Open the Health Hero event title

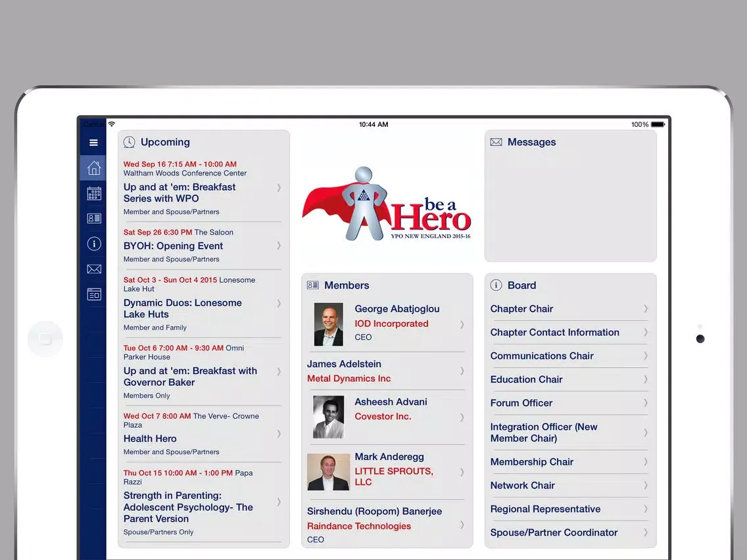pyautogui.click(x=149, y=438)
